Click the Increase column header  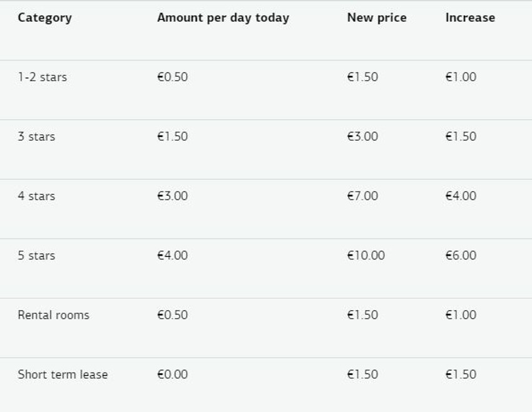469,18
